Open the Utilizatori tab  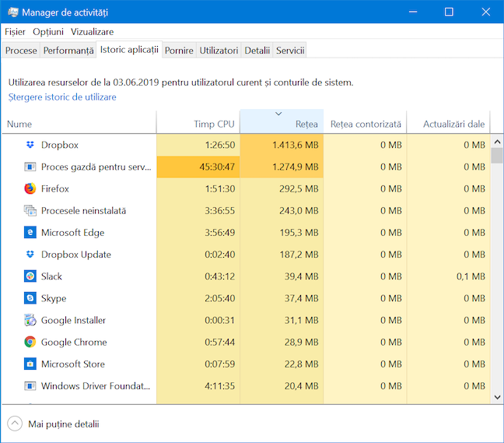coord(219,50)
